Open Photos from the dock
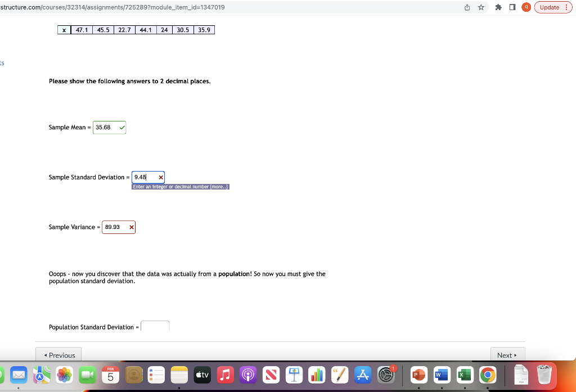 point(65,375)
